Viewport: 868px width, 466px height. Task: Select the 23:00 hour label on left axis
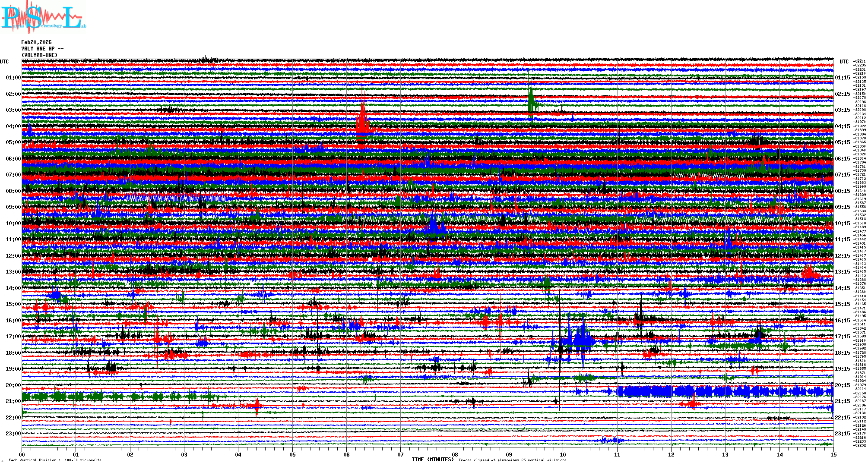pos(13,434)
